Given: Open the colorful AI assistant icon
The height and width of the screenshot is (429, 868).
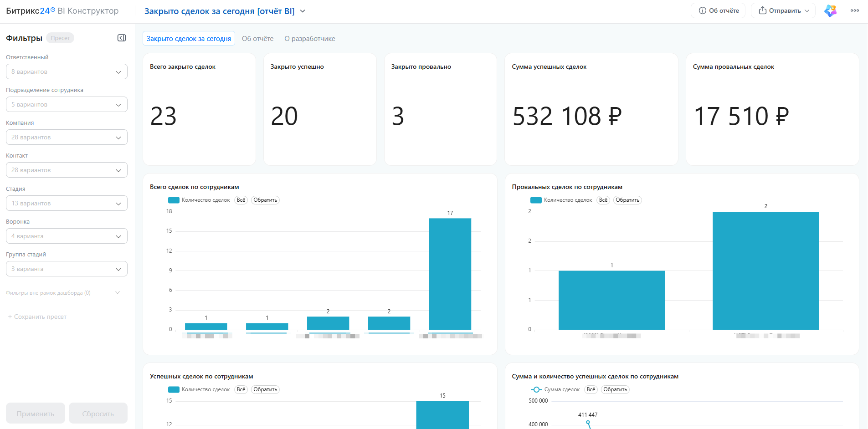Looking at the screenshot, I should click(x=830, y=10).
